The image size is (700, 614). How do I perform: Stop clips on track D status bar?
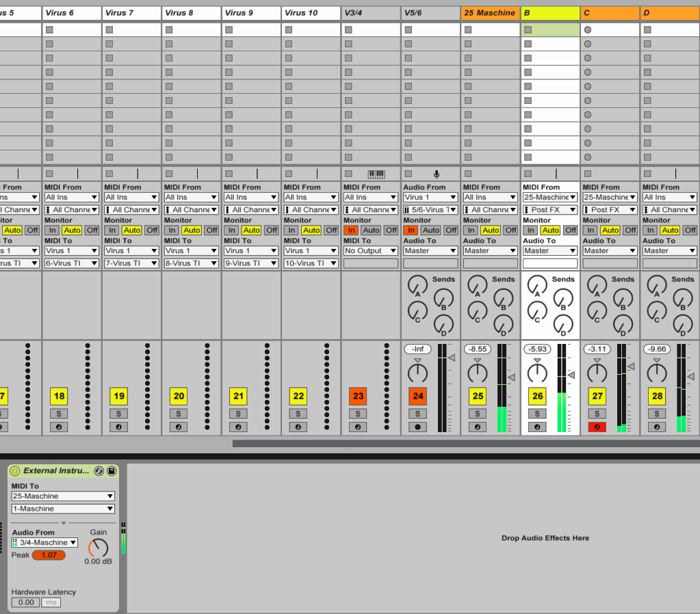(648, 174)
